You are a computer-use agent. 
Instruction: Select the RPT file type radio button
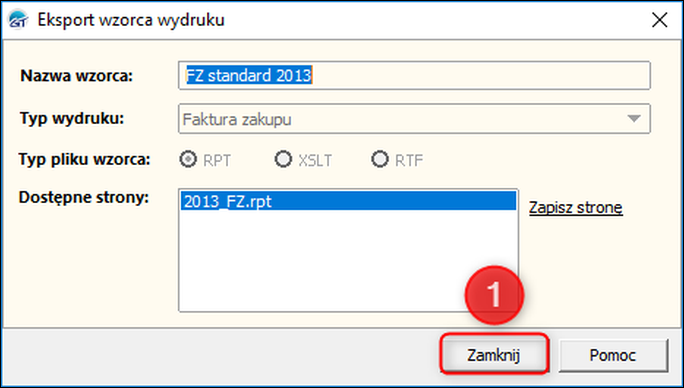tap(188, 159)
